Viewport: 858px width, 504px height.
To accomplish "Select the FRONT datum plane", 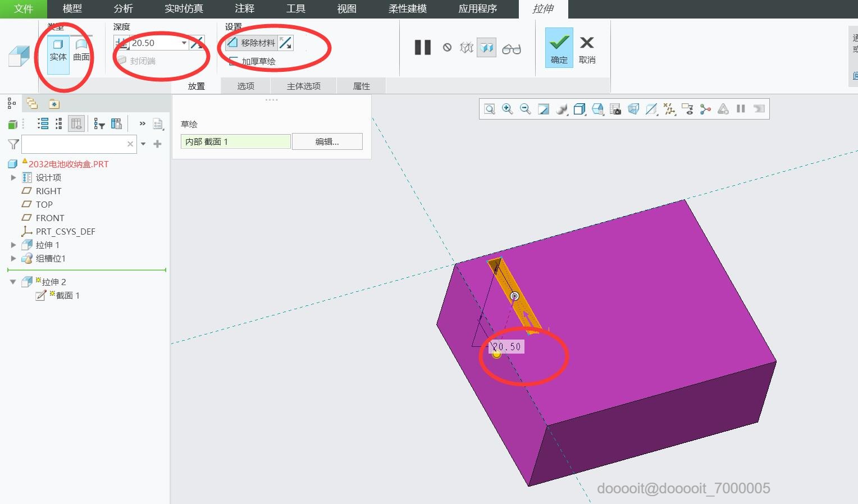I will pos(50,218).
